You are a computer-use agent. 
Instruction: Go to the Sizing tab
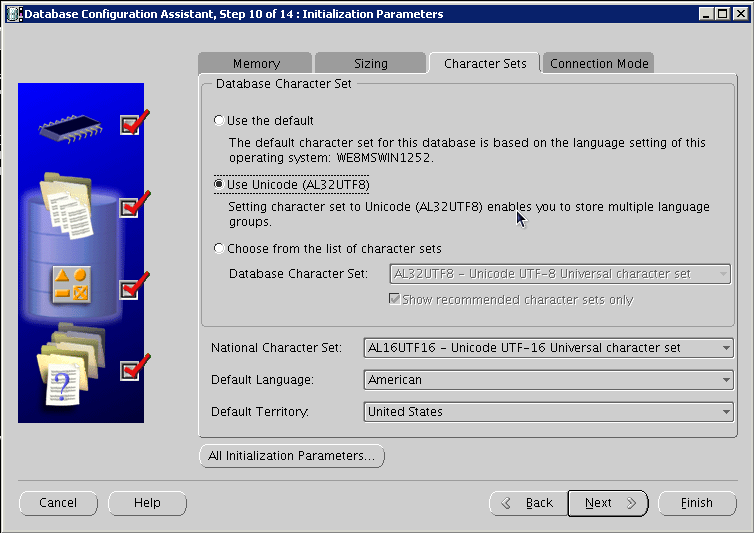pyautogui.click(x=370, y=63)
